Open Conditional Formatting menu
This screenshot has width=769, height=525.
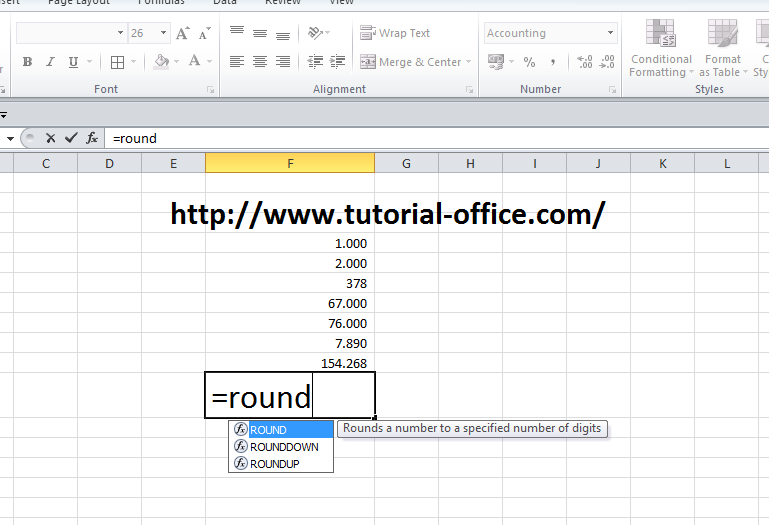pyautogui.click(x=661, y=48)
